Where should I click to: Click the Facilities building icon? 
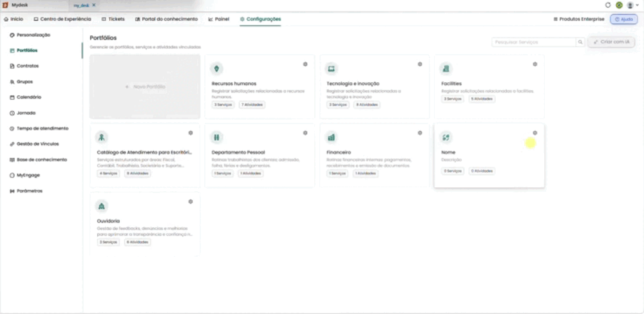pos(446,69)
